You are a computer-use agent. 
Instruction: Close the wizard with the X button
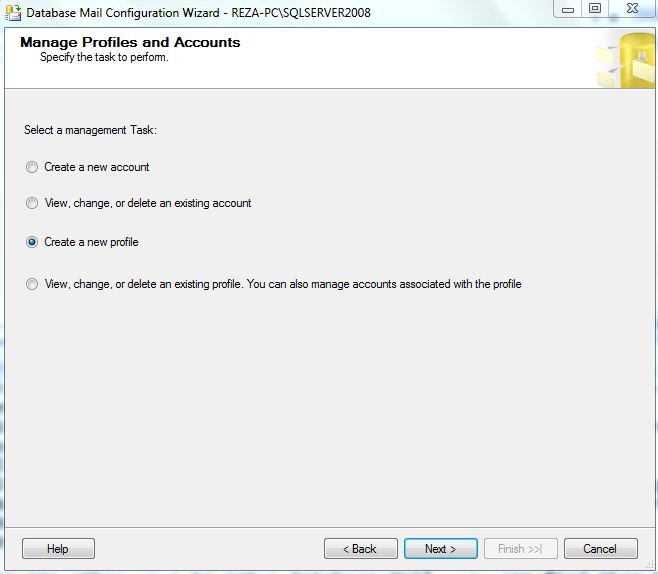pos(630,9)
